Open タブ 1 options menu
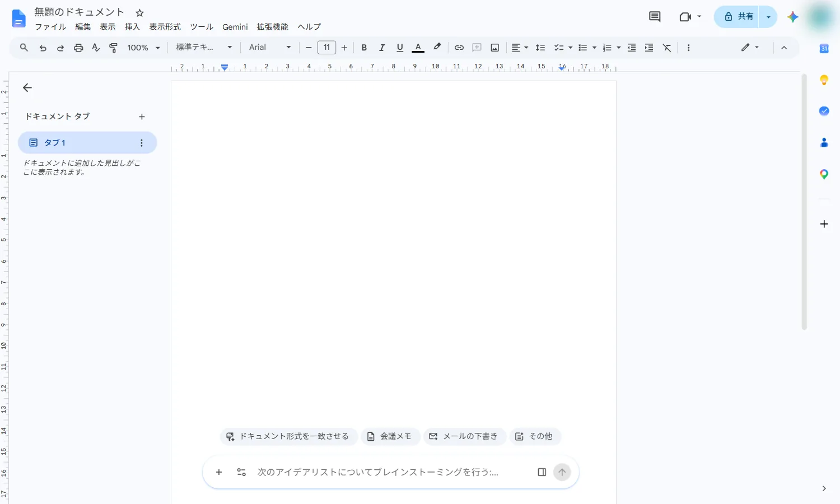 (141, 143)
